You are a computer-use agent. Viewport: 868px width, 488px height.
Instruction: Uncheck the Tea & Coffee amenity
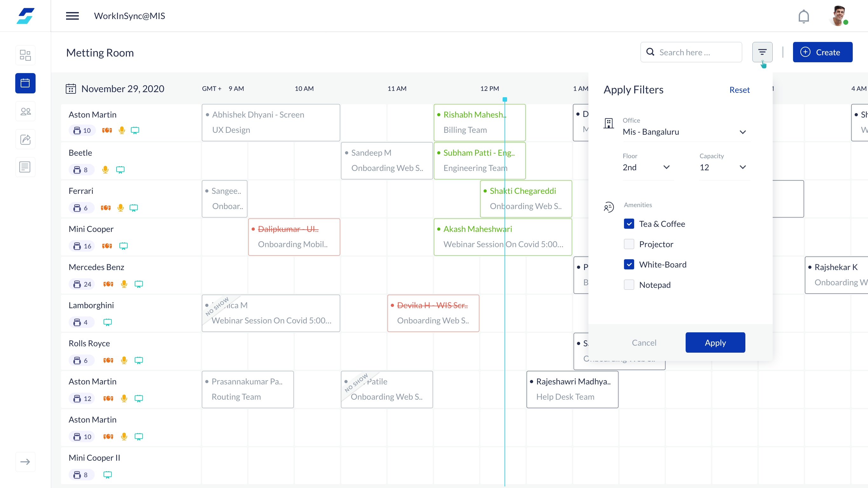pyautogui.click(x=629, y=224)
